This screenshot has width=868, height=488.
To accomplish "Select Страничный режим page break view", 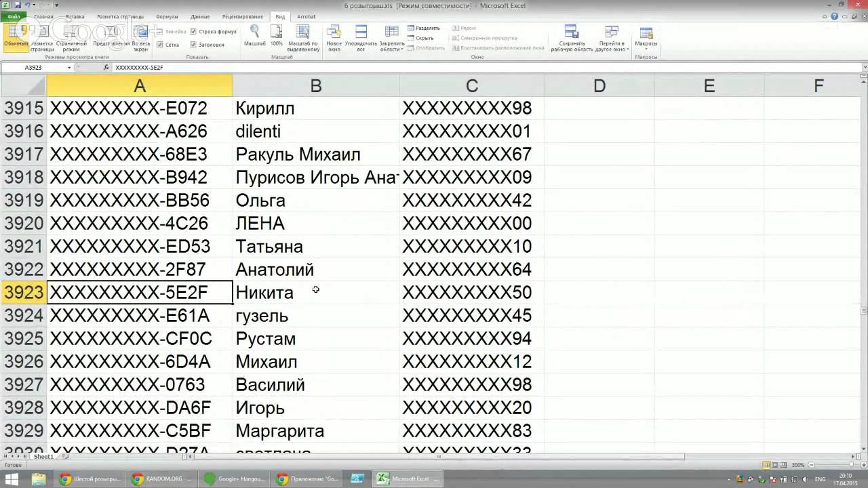I will click(x=71, y=37).
